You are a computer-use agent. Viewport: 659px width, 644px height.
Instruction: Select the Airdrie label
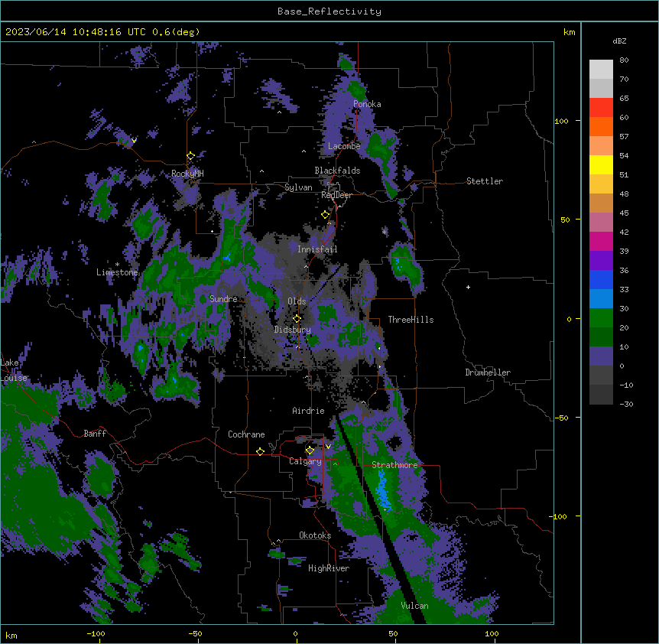(x=308, y=411)
